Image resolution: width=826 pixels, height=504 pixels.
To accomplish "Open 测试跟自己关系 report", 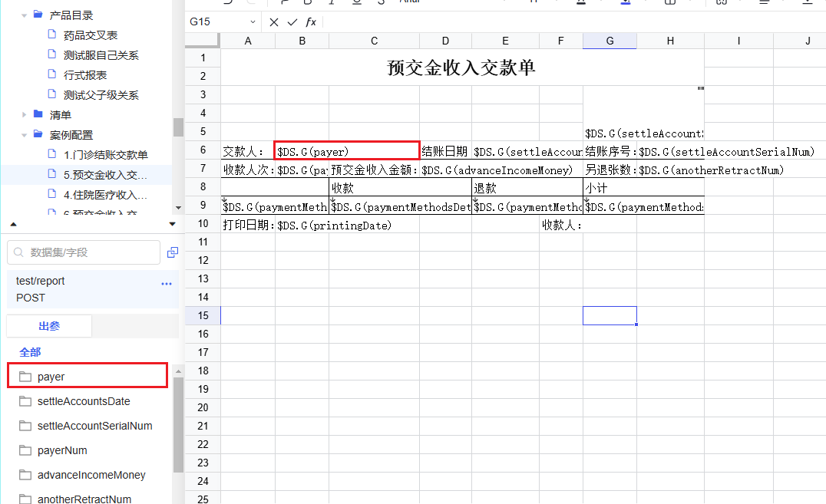I will [101, 55].
